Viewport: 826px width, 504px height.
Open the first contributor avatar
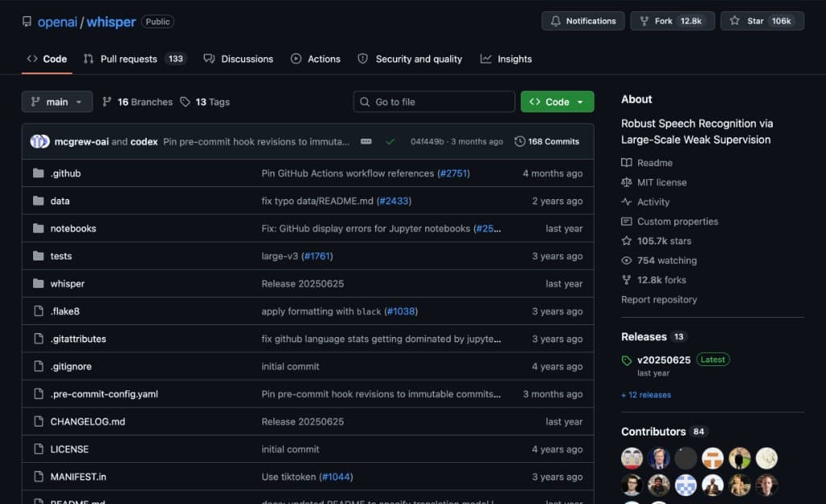[x=632, y=458]
